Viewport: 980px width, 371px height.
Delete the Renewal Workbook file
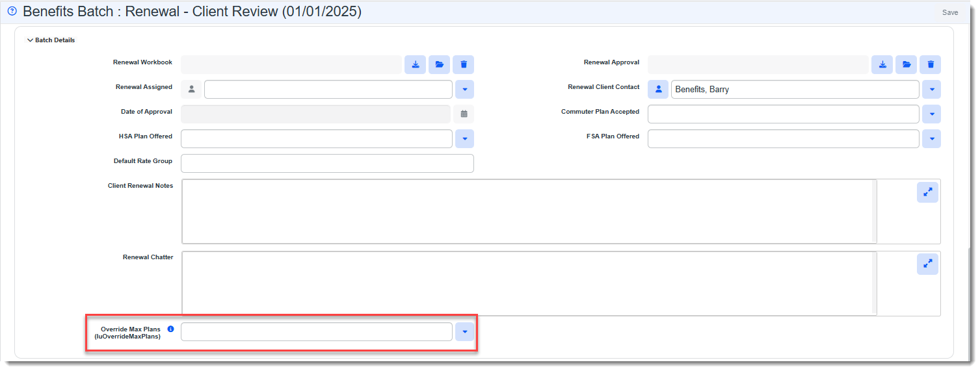464,64
